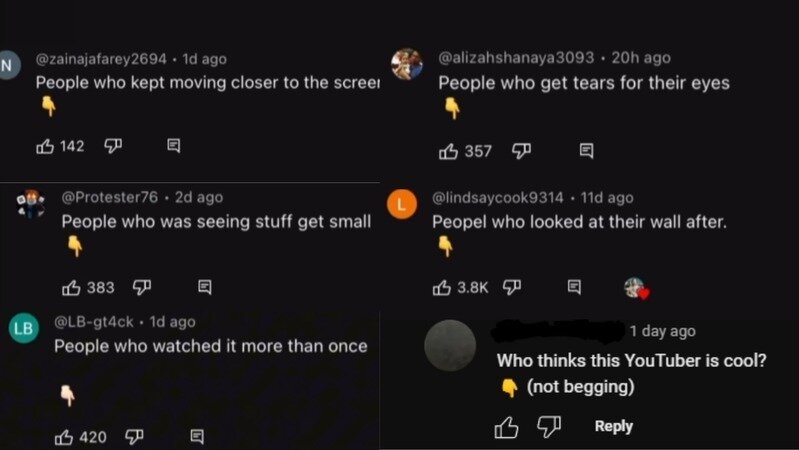
Task: Dislike the 'watched it more than once' comment
Action: click(x=133, y=437)
